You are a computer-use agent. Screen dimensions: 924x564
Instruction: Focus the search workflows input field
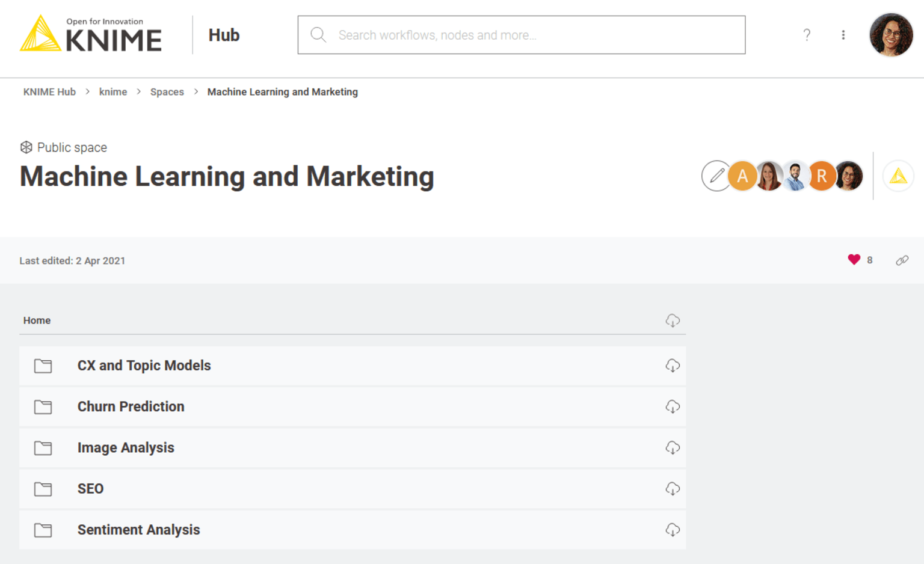522,35
